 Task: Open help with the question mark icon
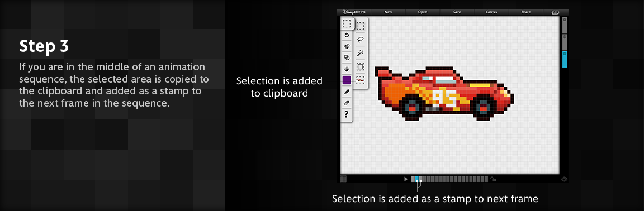(347, 114)
